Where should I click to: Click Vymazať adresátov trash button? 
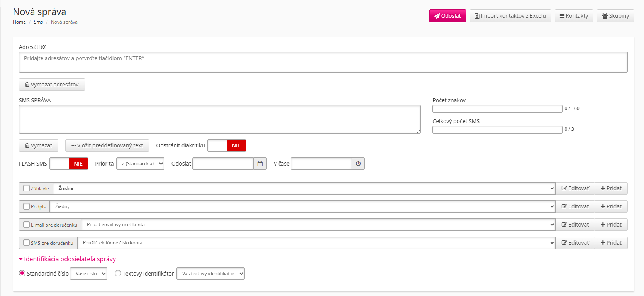point(52,85)
